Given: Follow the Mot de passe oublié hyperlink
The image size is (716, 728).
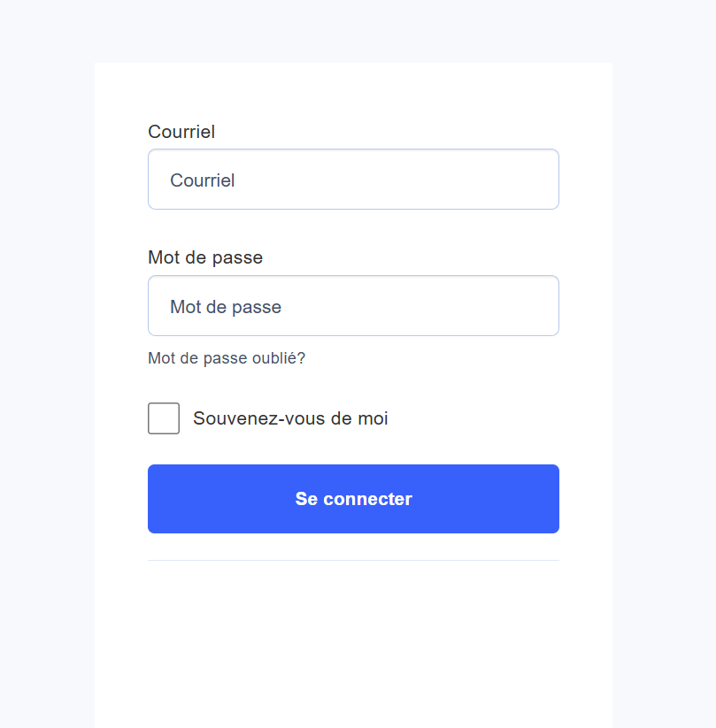Looking at the screenshot, I should tap(227, 358).
